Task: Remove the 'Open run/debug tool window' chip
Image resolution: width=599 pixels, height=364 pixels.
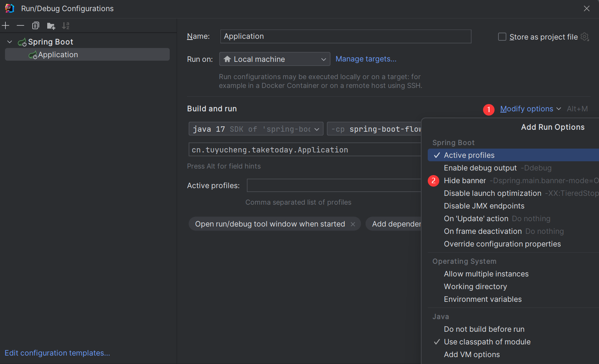Action: 353,224
